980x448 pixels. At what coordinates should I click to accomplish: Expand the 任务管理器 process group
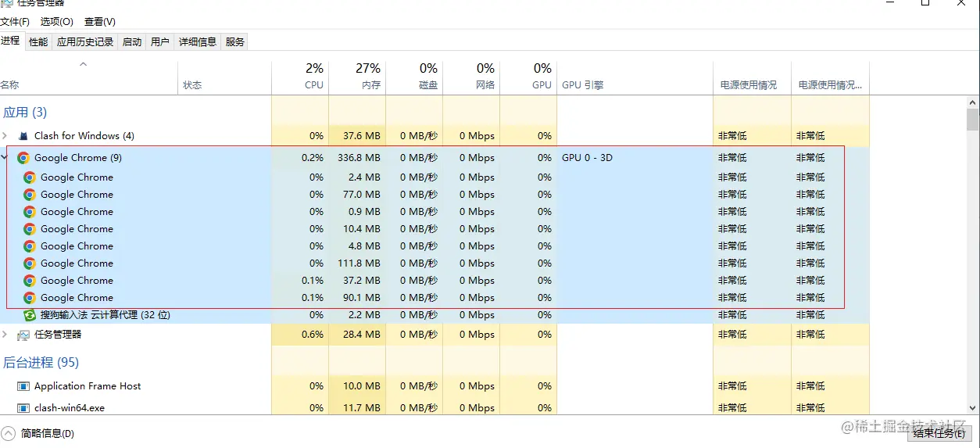coord(5,335)
